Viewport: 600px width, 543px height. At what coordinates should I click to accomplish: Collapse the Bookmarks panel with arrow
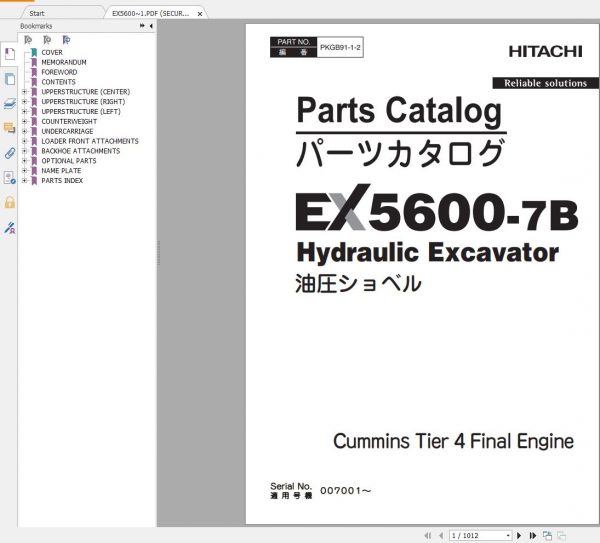[x=151, y=26]
